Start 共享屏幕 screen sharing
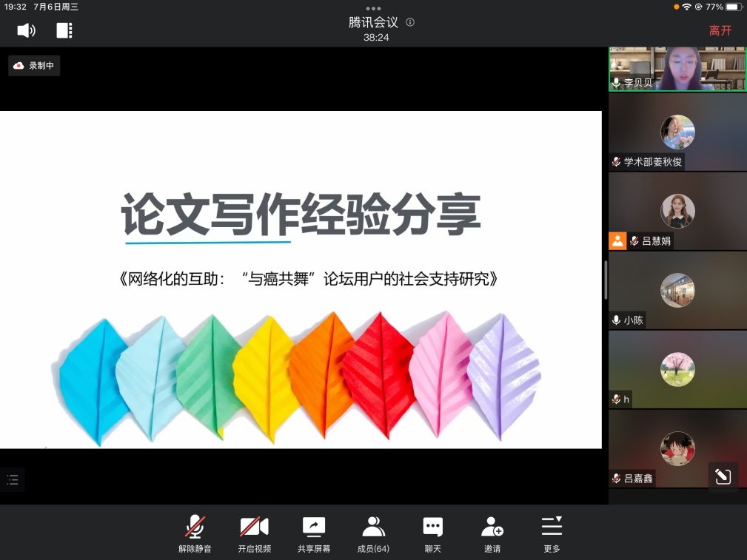Image resolution: width=747 pixels, height=560 pixels. point(314,534)
